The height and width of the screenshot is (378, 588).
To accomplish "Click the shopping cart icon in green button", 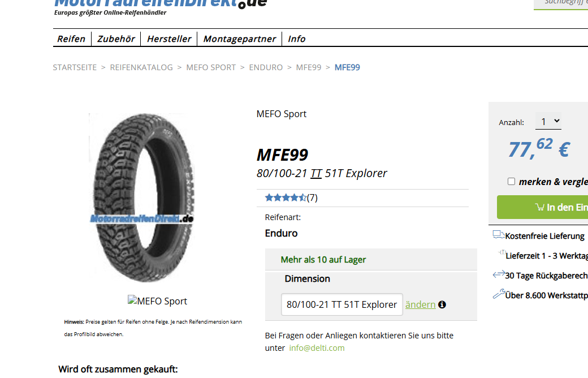I will coord(539,207).
